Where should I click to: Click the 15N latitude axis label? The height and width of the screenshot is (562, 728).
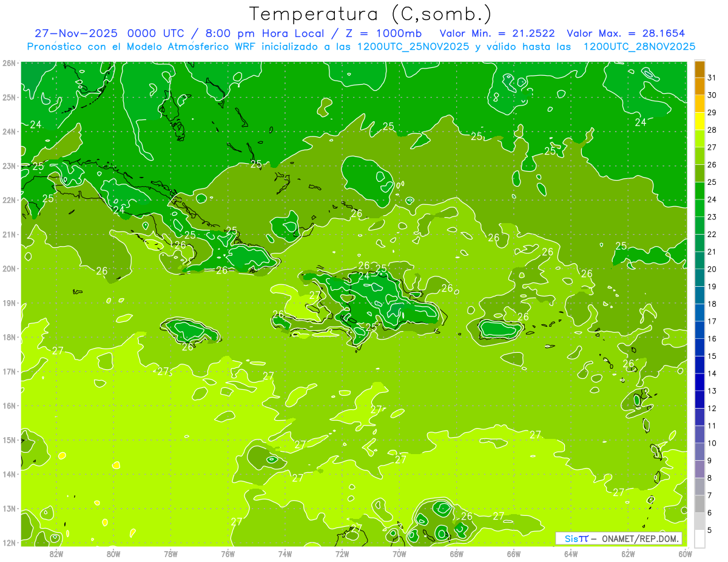9,440
